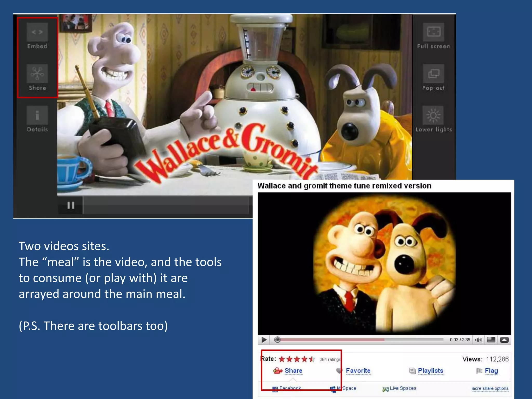Click the Share icon in dark sidebar
This screenshot has height=399, width=532.
[37, 74]
